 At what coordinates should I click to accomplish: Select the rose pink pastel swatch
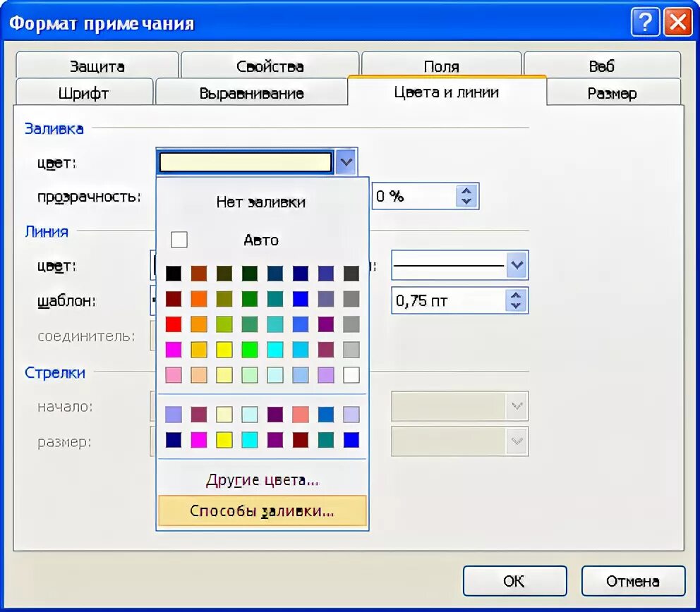coord(174,375)
